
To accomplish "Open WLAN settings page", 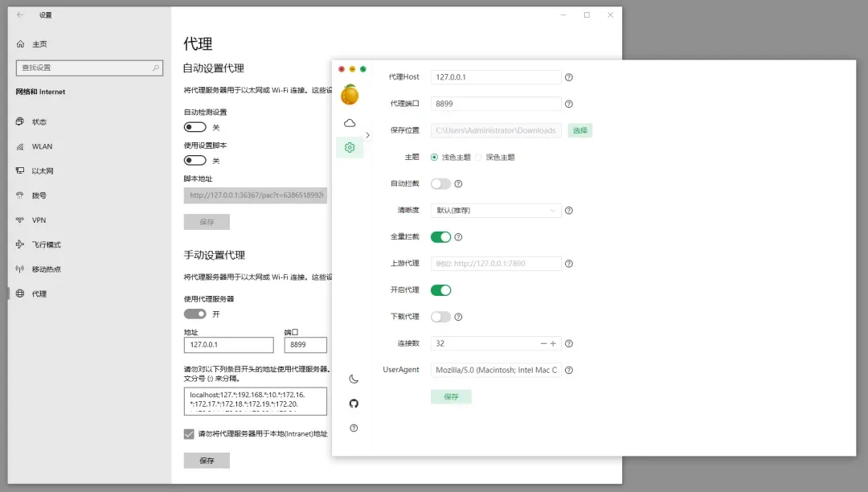I will 88,146.
